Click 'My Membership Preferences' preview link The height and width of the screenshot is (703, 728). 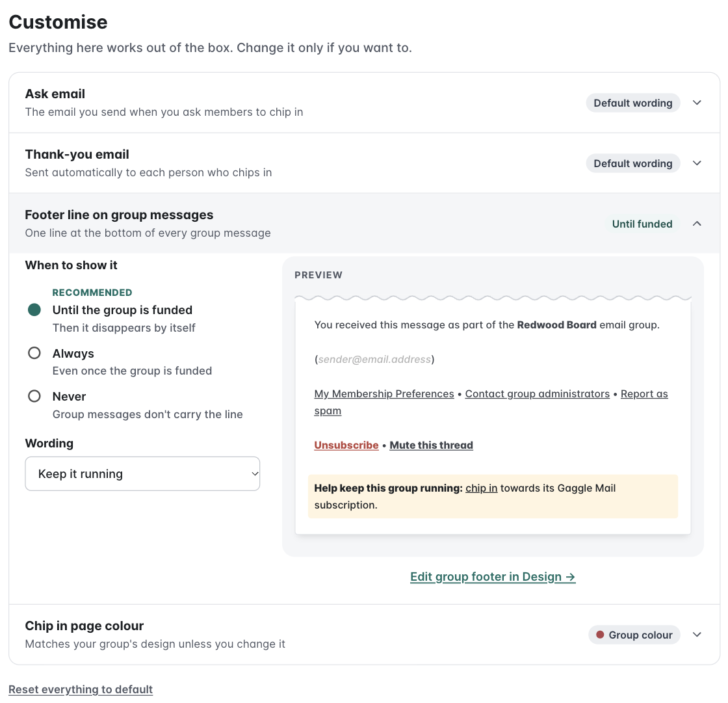384,393
